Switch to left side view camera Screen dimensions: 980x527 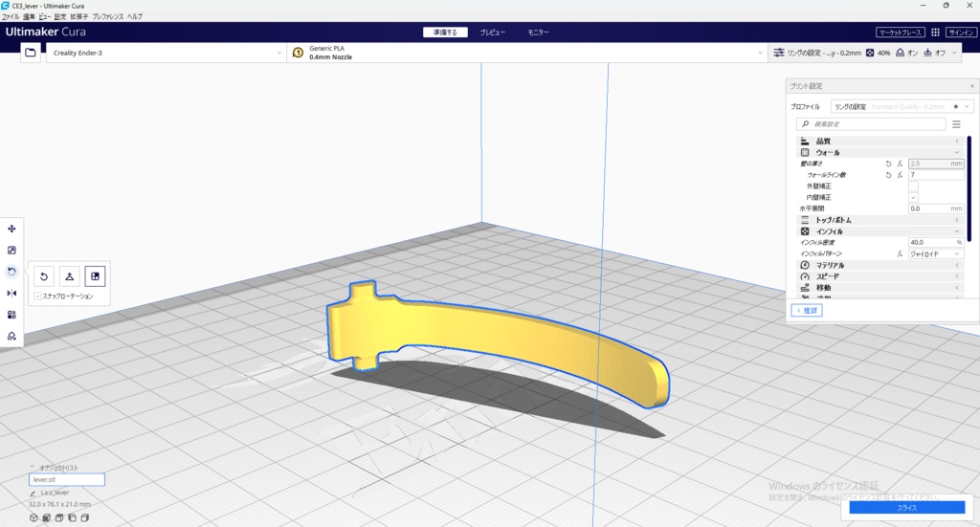coord(72,517)
